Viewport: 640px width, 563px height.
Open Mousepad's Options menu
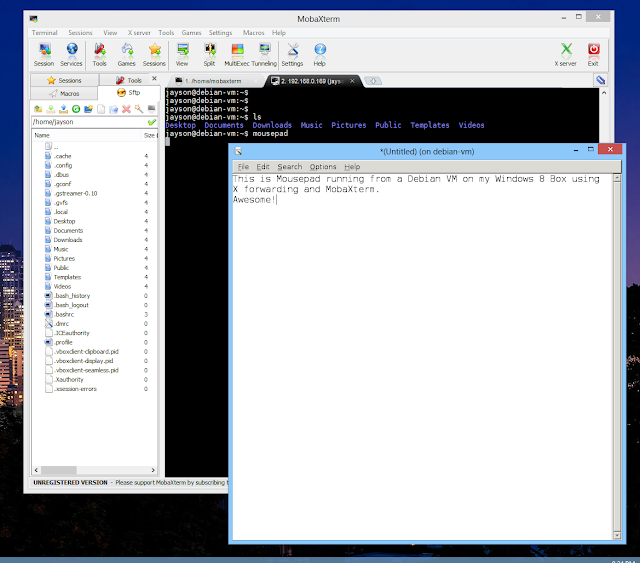click(x=323, y=167)
